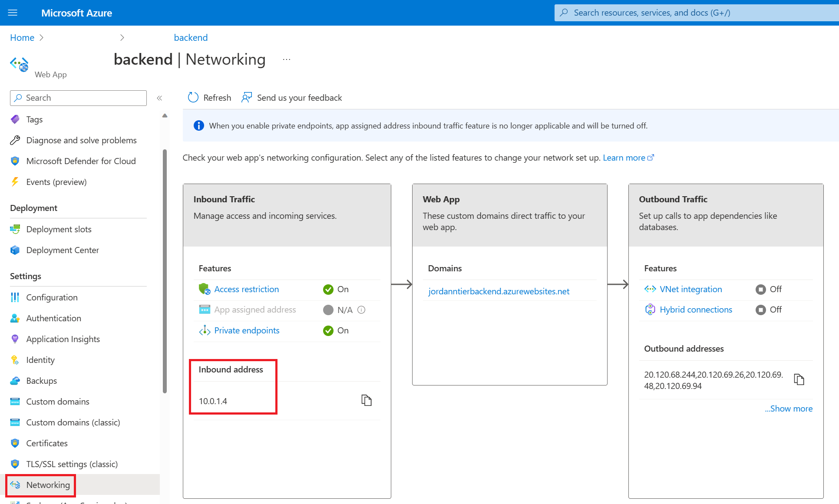
Task: Click the Networking sidebar icon
Action: pos(16,484)
